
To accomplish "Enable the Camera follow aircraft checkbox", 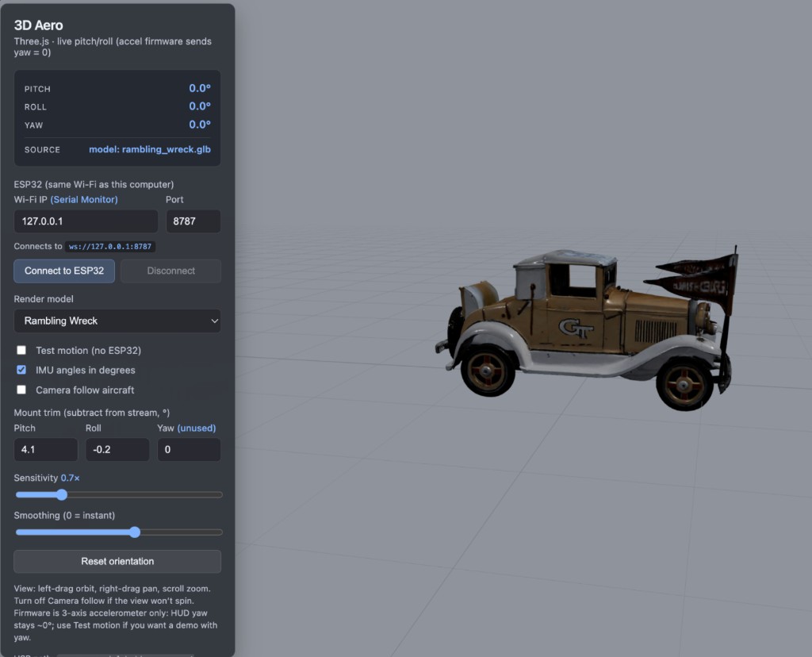I will click(21, 390).
